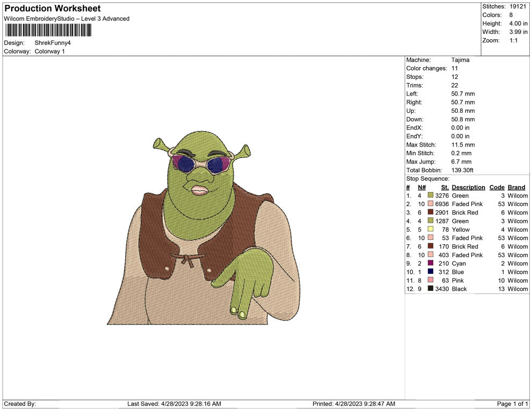Click the faded pink swatch in stop 2
Screen dimensions: 532x409
[430, 203]
